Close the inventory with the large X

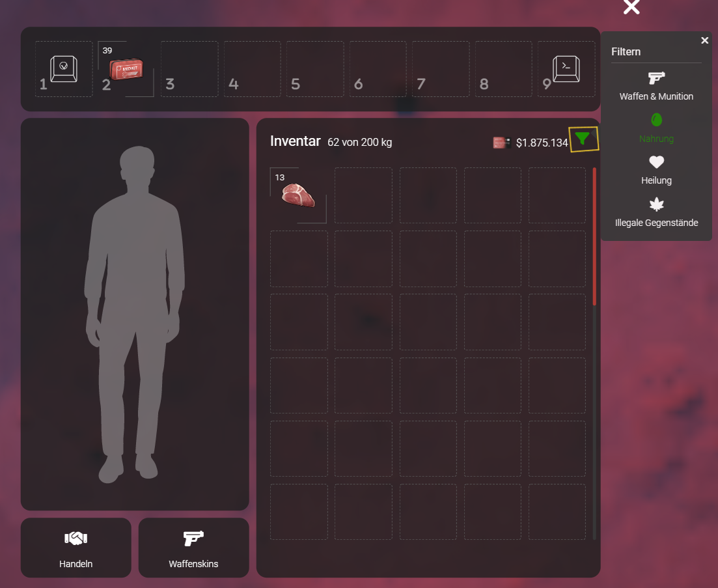pyautogui.click(x=631, y=7)
